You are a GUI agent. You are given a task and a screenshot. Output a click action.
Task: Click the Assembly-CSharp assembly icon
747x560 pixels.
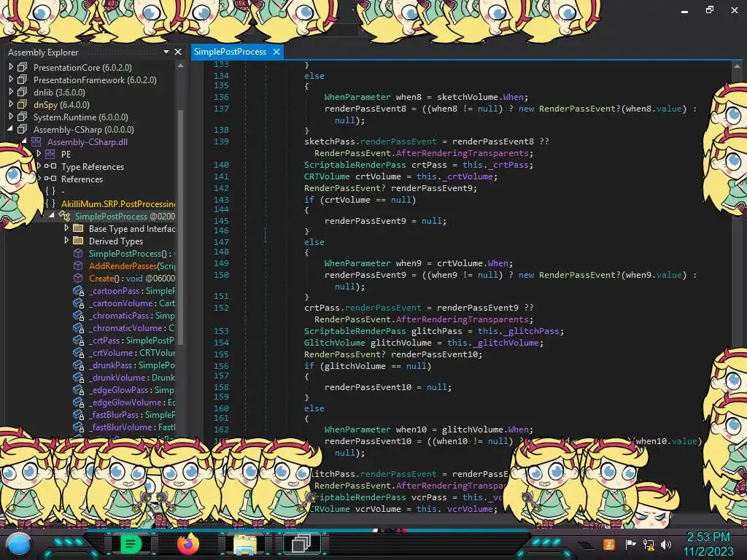22,129
